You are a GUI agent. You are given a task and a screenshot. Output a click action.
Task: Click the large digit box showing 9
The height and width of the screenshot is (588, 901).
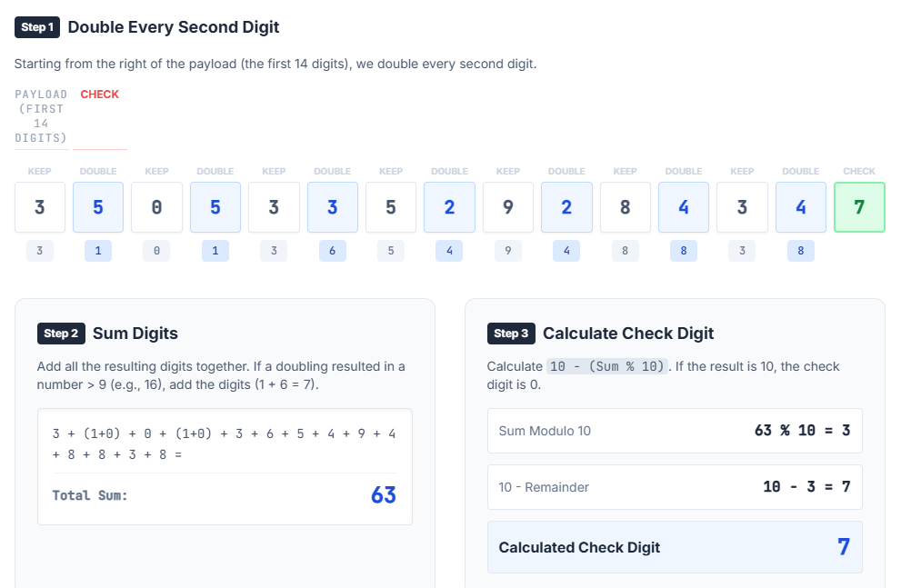tap(508, 207)
